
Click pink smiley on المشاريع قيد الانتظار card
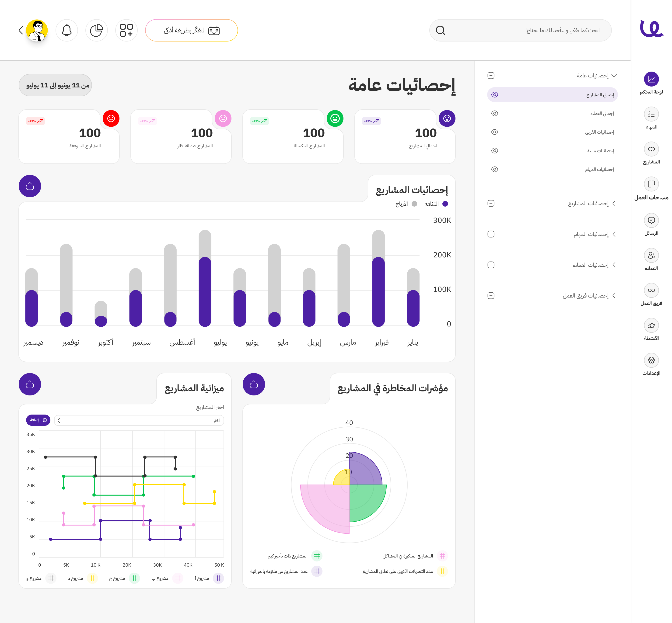click(223, 118)
